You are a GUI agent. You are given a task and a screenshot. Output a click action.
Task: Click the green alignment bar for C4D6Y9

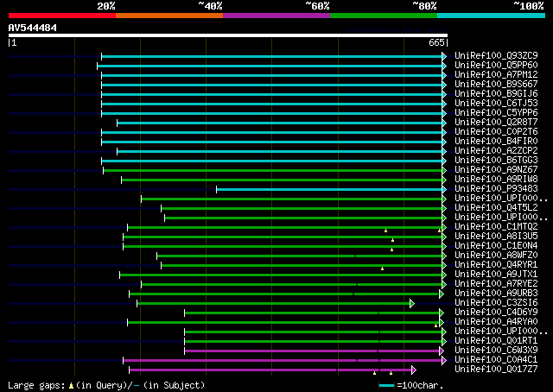tap(312, 313)
